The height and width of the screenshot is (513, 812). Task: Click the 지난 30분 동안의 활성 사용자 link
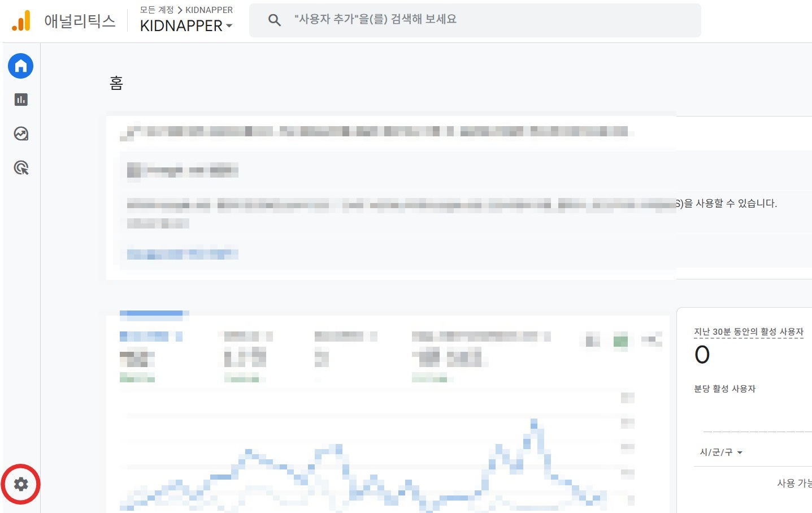click(x=749, y=332)
